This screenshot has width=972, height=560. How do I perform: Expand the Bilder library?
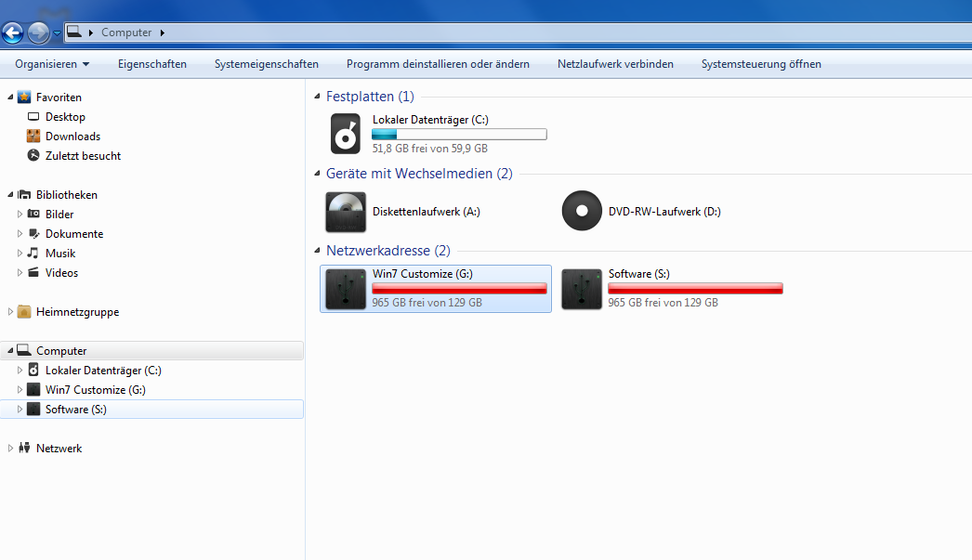[x=20, y=215]
